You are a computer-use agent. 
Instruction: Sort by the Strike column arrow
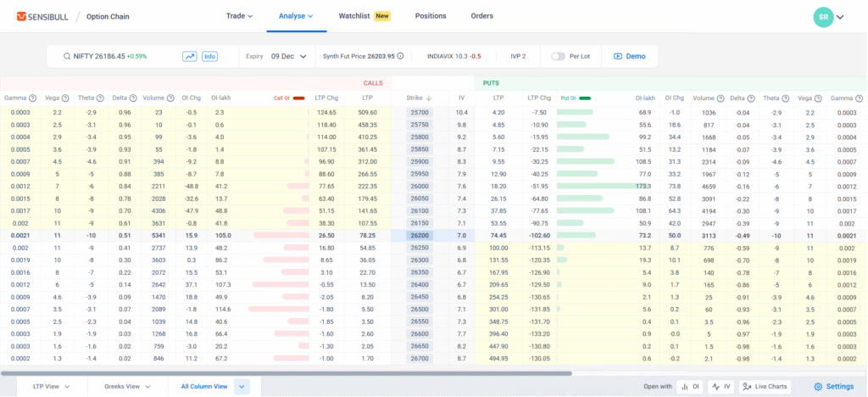pyautogui.click(x=428, y=98)
